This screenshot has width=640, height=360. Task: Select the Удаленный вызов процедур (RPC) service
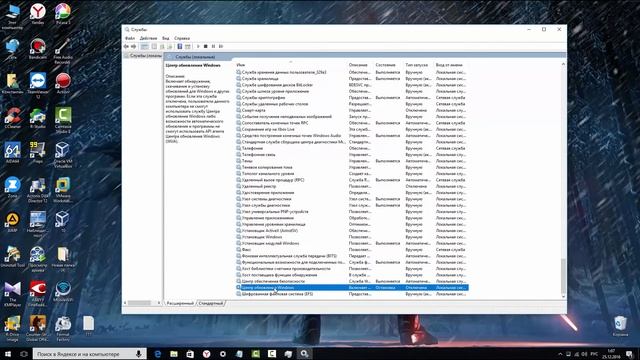click(x=352, y=180)
